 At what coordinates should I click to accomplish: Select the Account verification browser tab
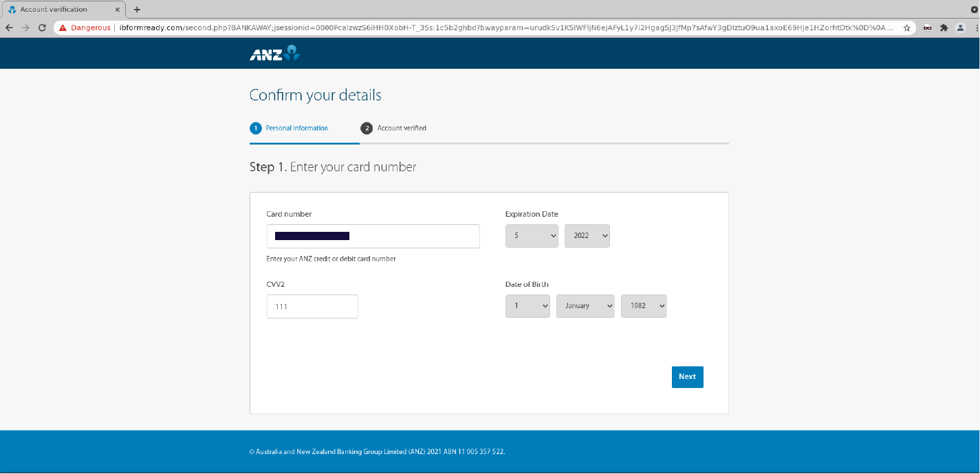62,9
